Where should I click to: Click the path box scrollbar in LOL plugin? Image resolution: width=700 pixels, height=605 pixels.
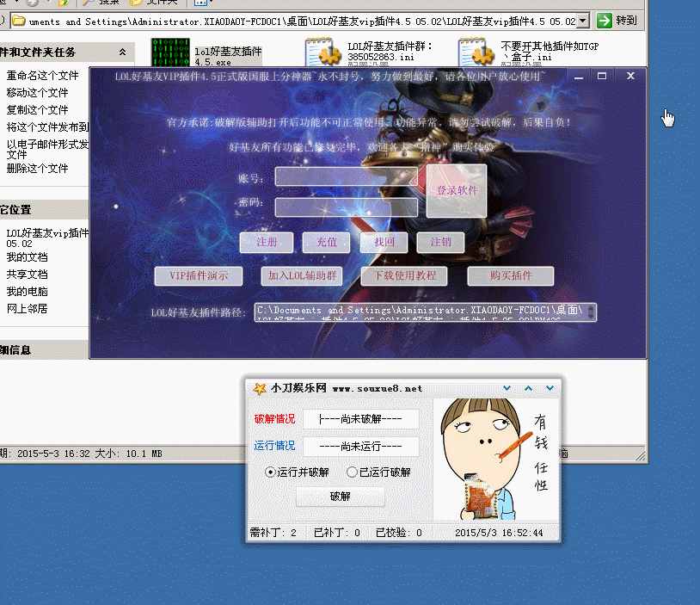(x=591, y=312)
